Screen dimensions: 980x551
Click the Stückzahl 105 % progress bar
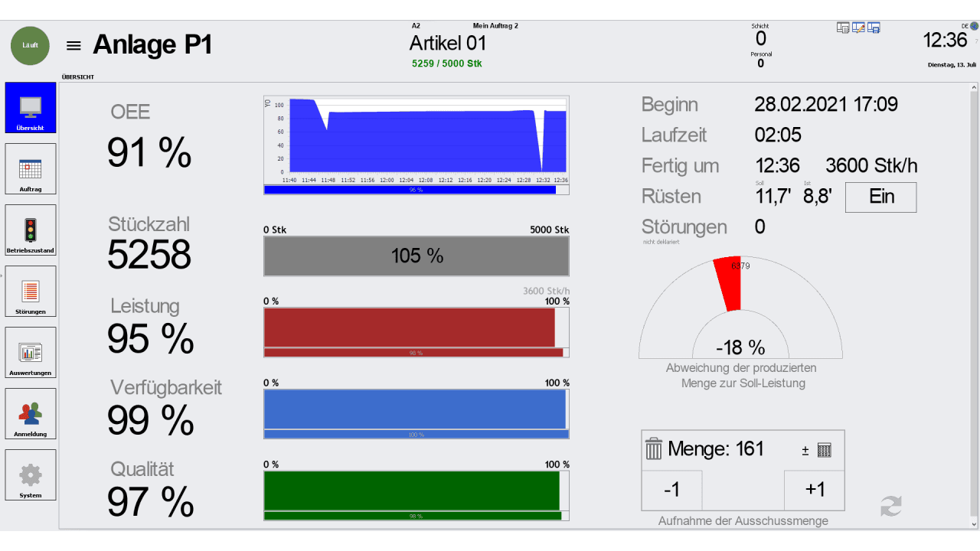click(416, 256)
